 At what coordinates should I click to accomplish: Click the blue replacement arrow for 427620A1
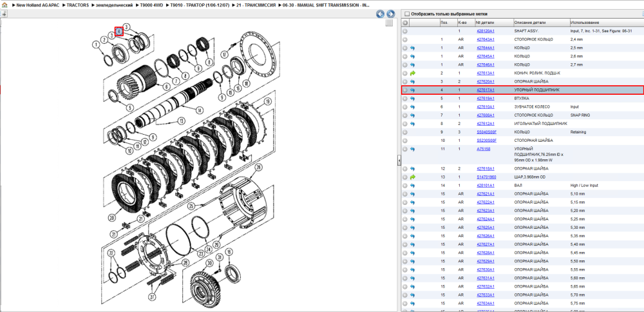point(412,81)
